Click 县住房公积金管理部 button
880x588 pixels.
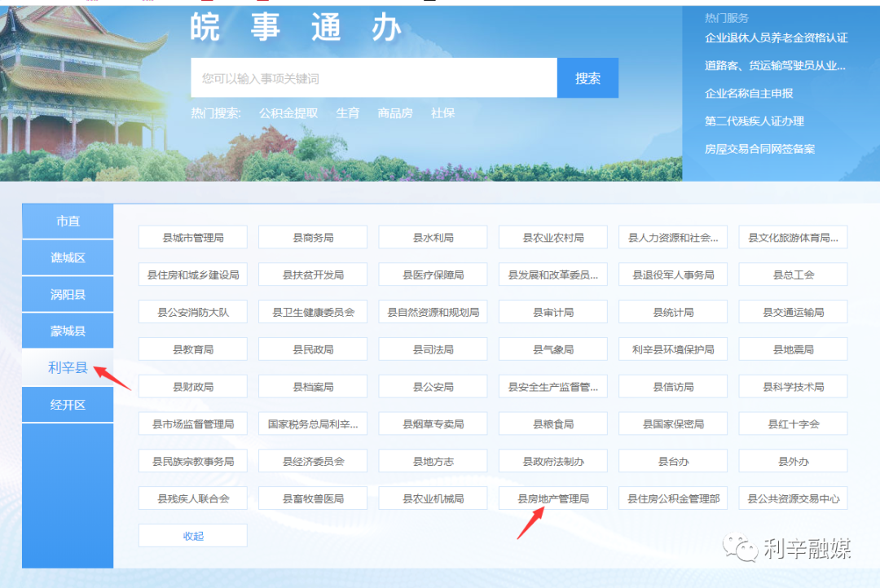coord(673,498)
